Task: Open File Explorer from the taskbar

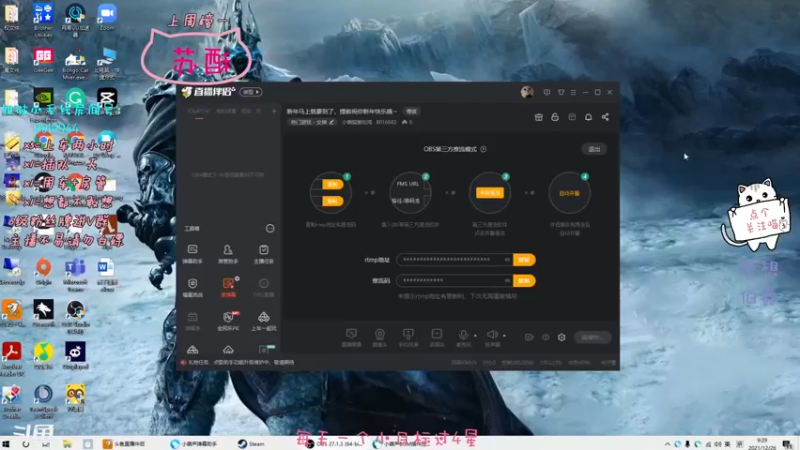Action: click(67, 444)
